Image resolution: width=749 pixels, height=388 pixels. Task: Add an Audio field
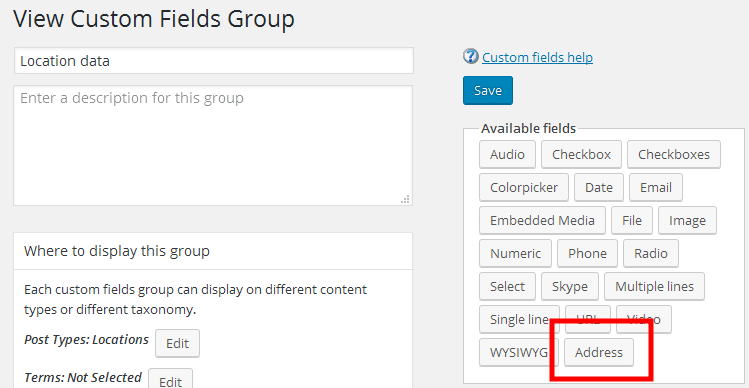point(507,154)
